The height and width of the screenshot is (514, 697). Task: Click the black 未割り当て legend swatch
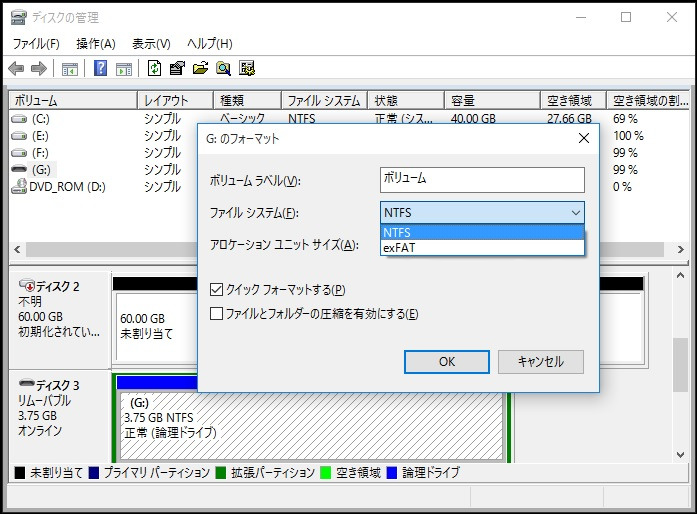tap(20, 473)
